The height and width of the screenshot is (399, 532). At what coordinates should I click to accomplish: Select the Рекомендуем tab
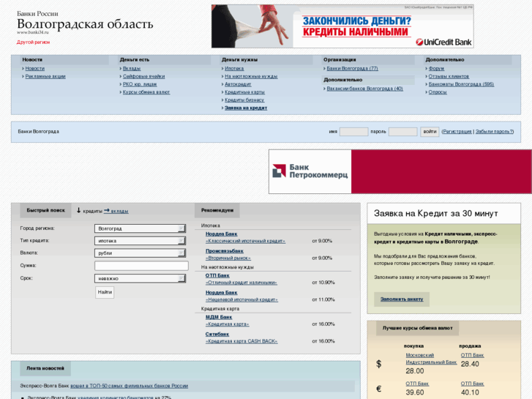click(x=217, y=211)
